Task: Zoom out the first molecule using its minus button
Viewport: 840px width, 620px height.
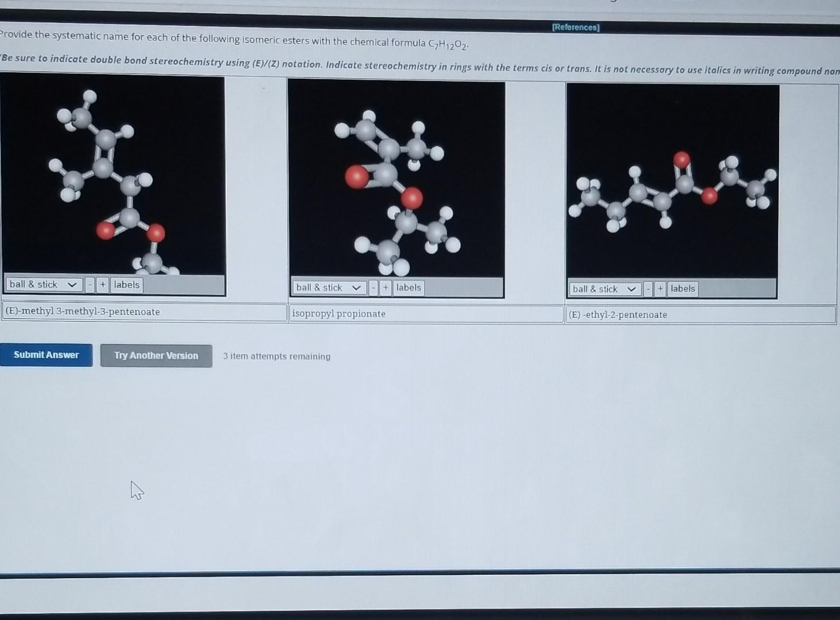Action: click(90, 285)
